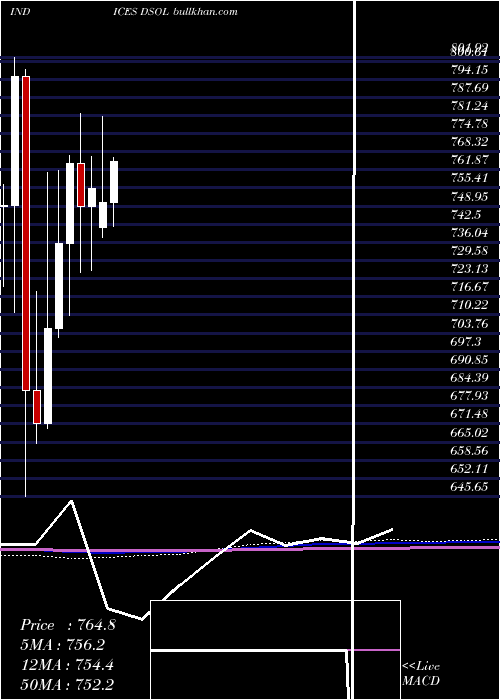Select the 665.02 price axis label
500x700 pixels.
[x=470, y=432]
